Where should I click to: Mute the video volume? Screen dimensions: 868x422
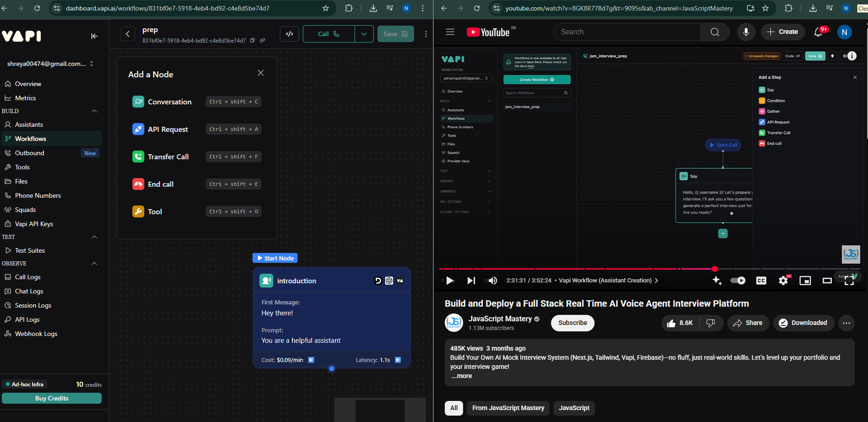[x=492, y=281]
